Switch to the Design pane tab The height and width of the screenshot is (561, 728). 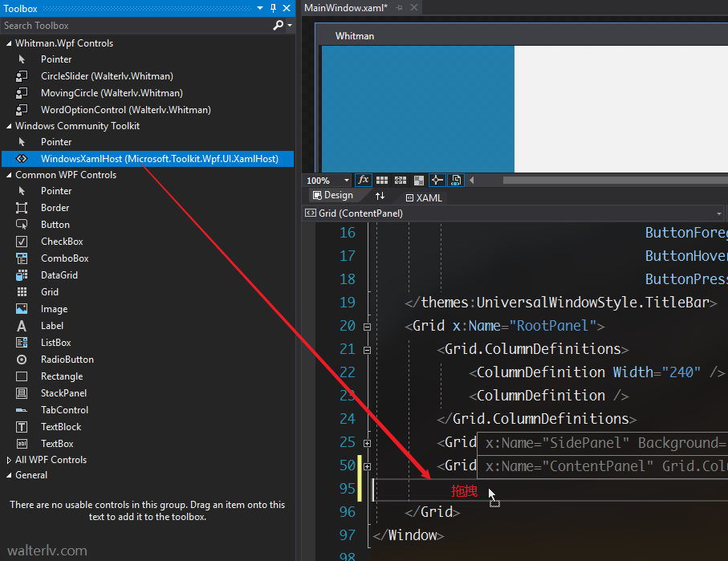click(x=333, y=196)
